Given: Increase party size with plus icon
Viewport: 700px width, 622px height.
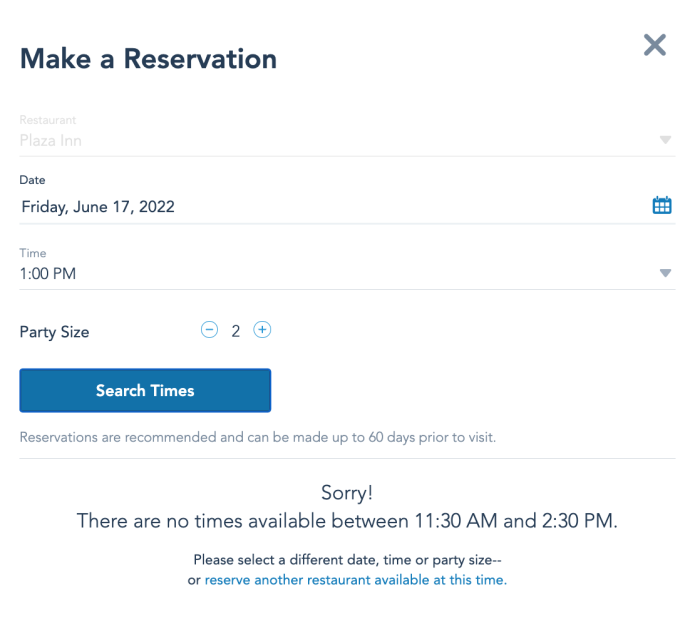Looking at the screenshot, I should [x=262, y=330].
